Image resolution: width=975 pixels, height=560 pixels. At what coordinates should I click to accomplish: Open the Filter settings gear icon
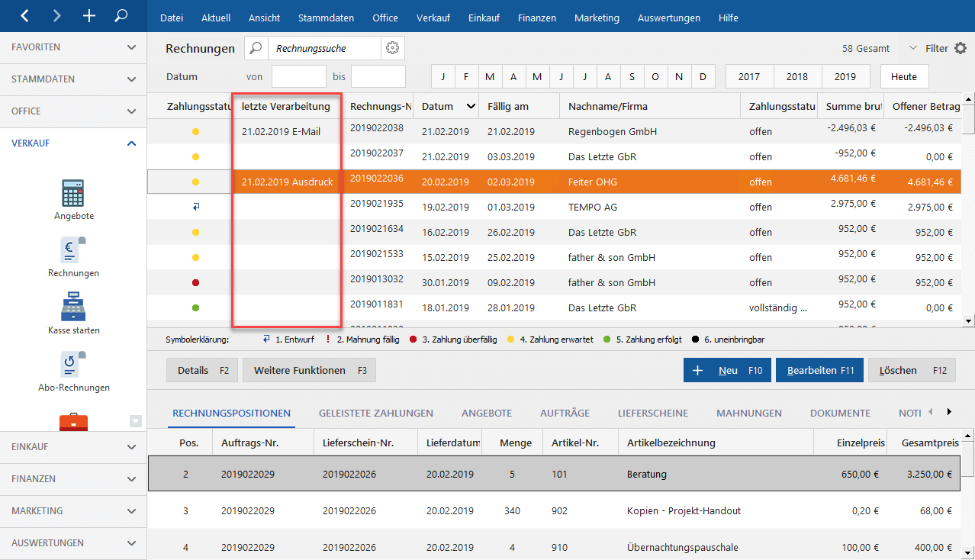tap(960, 48)
